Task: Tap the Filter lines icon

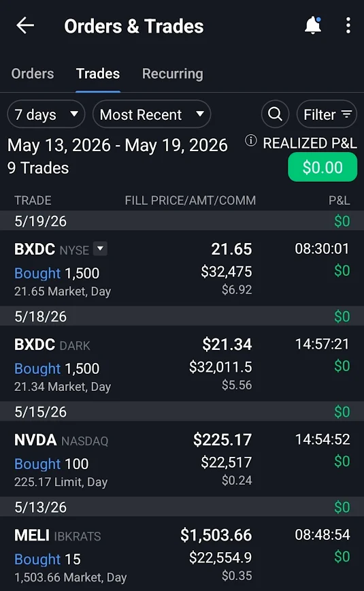Action: (x=346, y=114)
